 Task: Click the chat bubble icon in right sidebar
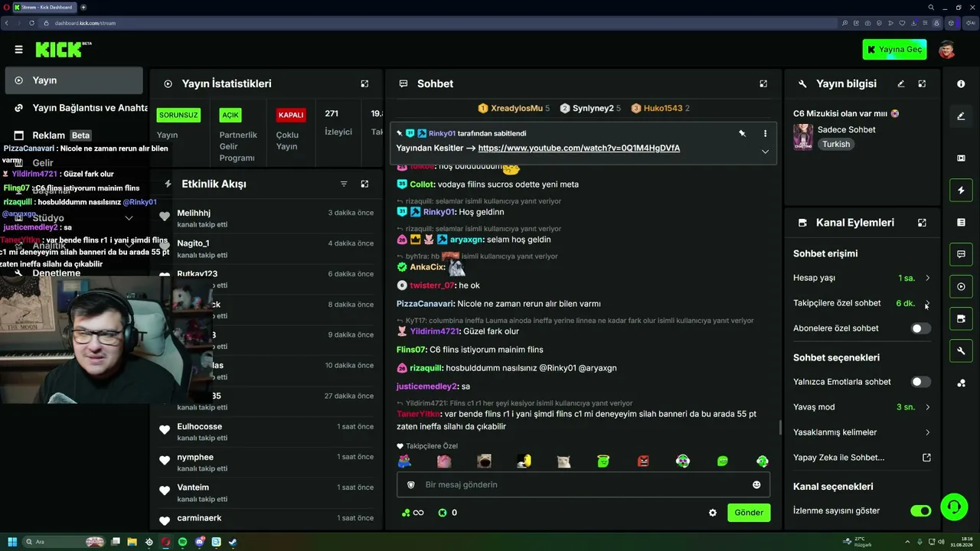(x=961, y=254)
